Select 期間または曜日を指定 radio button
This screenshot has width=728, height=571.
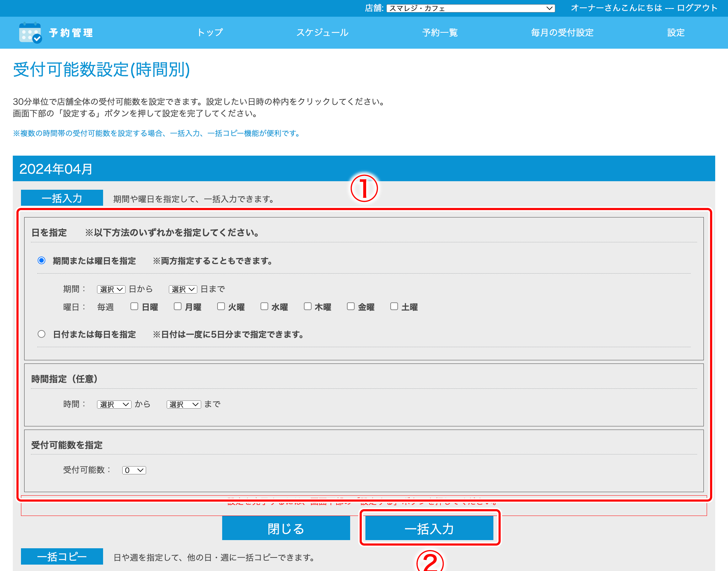pyautogui.click(x=42, y=260)
